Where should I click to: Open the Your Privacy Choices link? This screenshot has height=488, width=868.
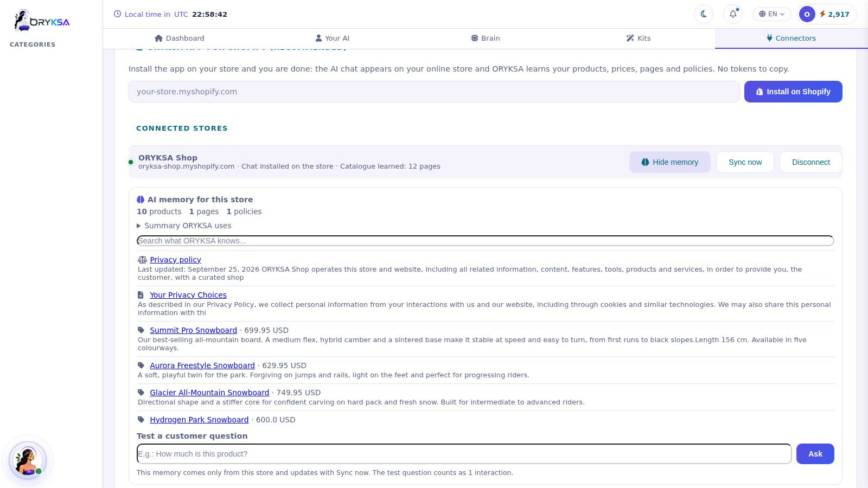tap(188, 295)
